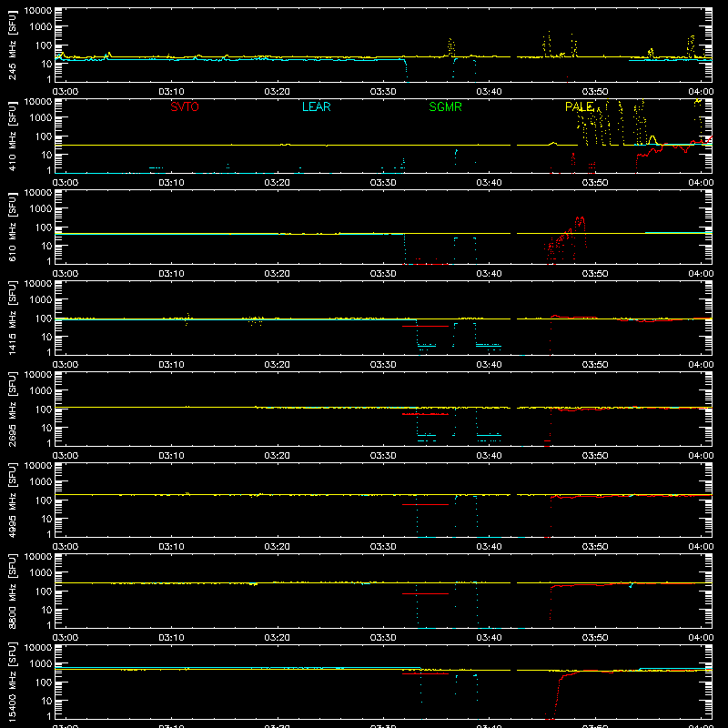Click 03:20 tick label below 610 MHz panel
Viewport: 728px width, 728px height.
pos(278,274)
